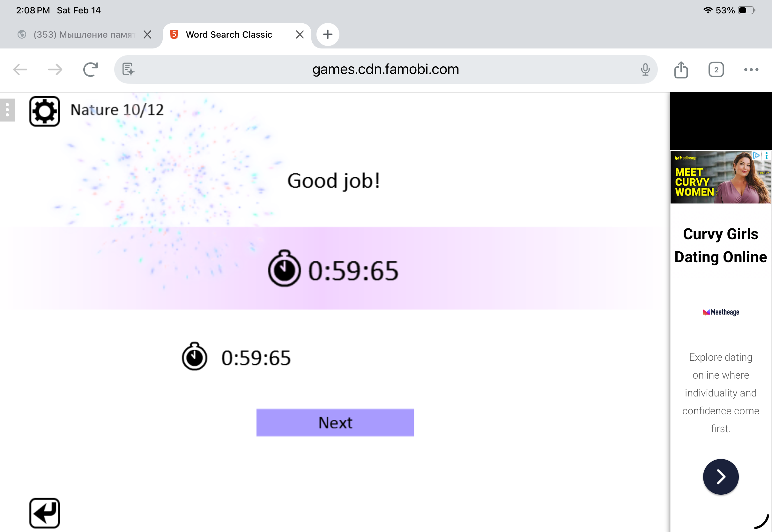Open the page summary reader icon

[x=128, y=69]
